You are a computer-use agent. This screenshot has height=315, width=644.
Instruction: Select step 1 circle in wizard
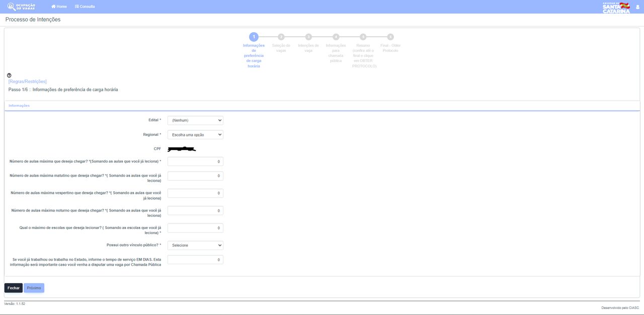254,37
